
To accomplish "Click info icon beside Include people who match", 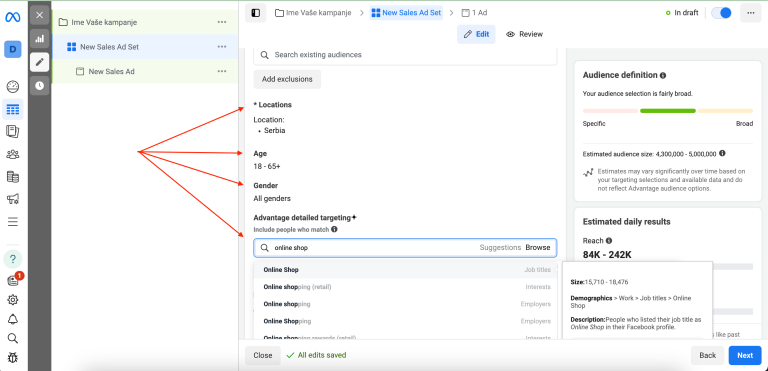I will click(x=334, y=229).
